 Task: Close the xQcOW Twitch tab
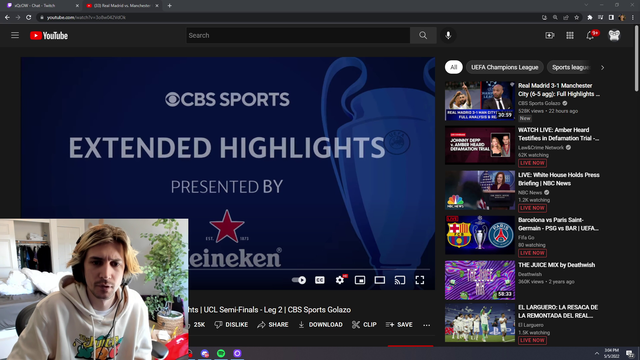click(77, 6)
